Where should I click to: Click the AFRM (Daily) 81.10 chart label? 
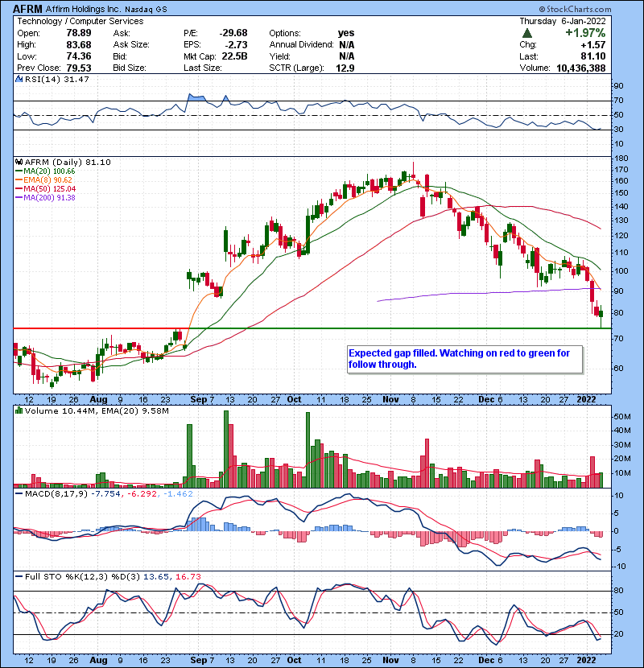point(68,163)
